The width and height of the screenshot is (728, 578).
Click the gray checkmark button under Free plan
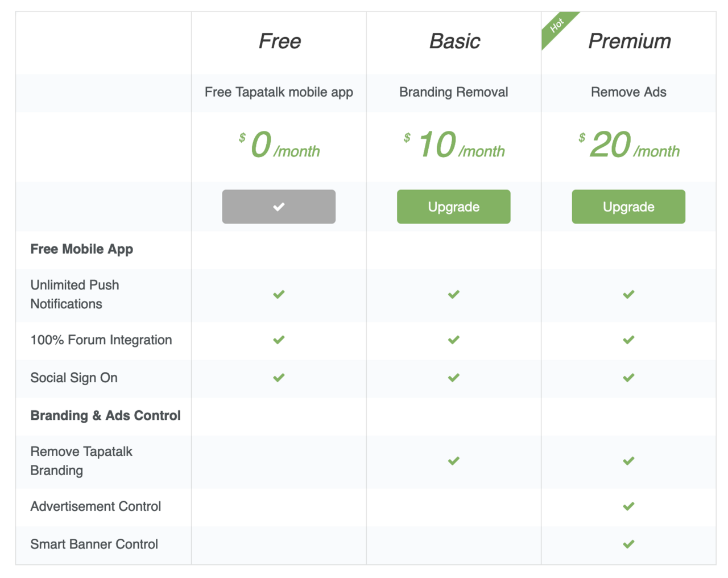279,207
